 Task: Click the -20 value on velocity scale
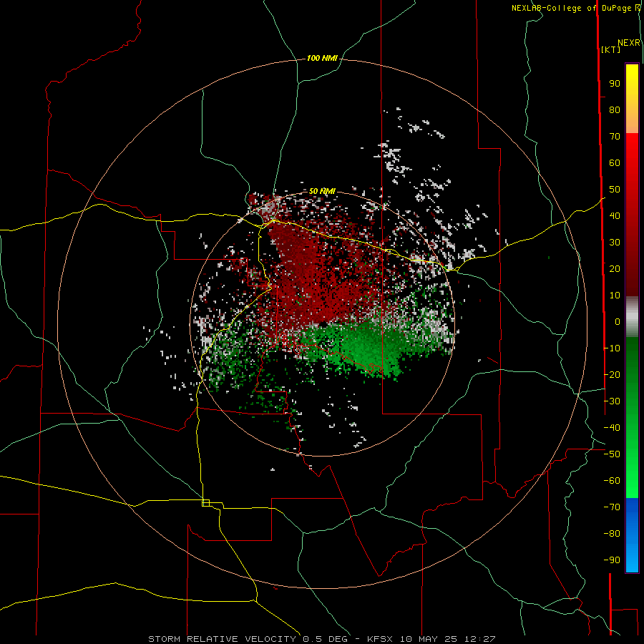[612, 374]
